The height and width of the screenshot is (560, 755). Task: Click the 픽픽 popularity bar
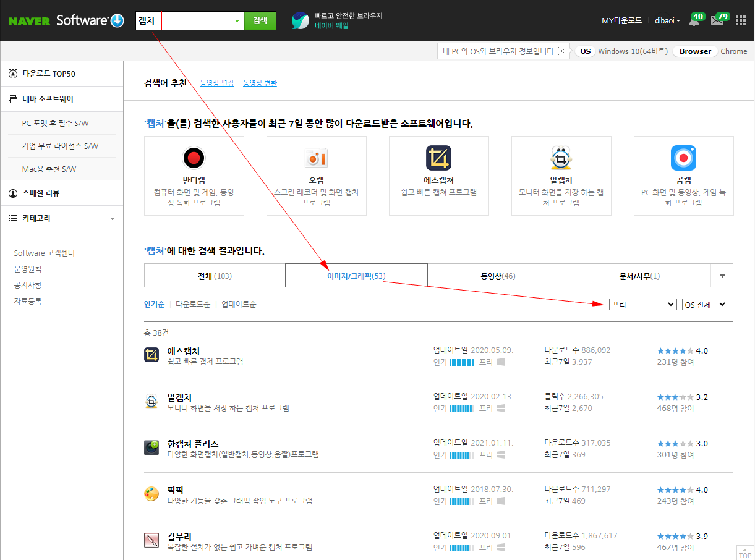click(x=461, y=501)
